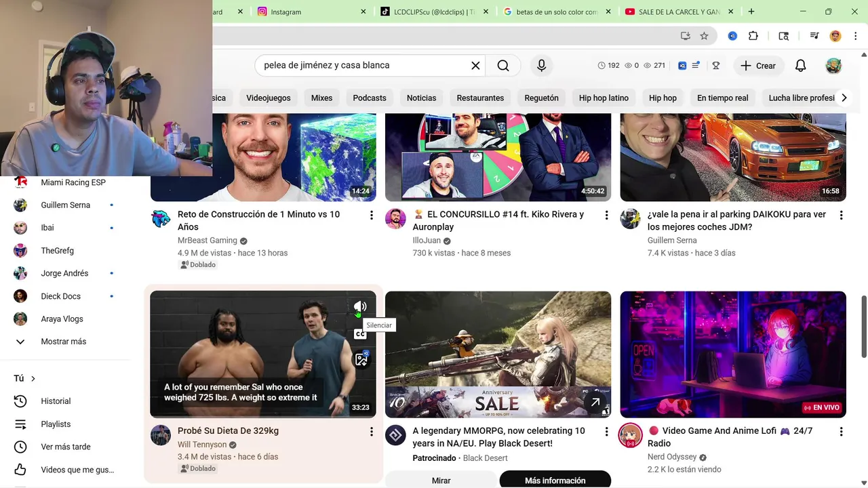Open the Lofi Radio live thumbnail

733,354
